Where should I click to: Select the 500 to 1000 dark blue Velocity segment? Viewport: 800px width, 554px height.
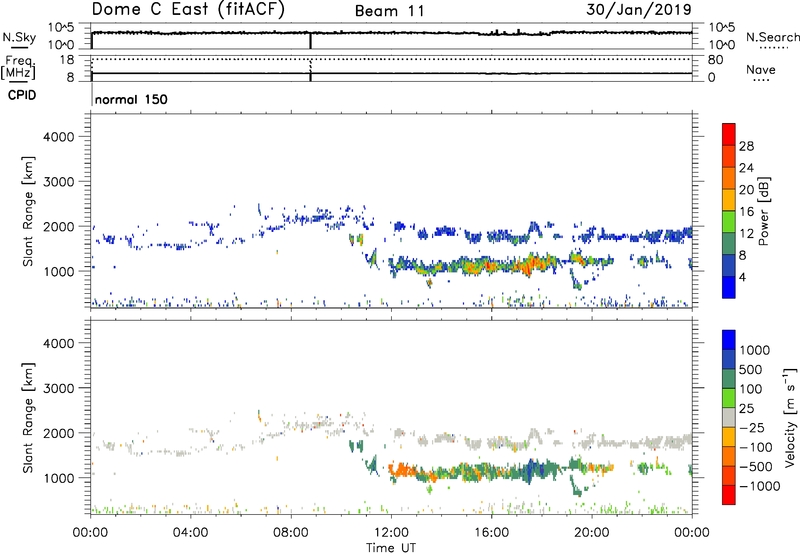[x=729, y=359]
